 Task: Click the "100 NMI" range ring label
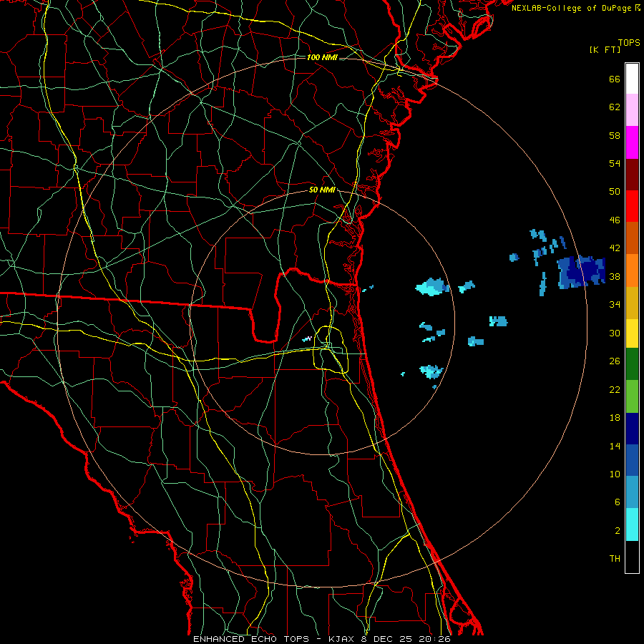pos(322,57)
